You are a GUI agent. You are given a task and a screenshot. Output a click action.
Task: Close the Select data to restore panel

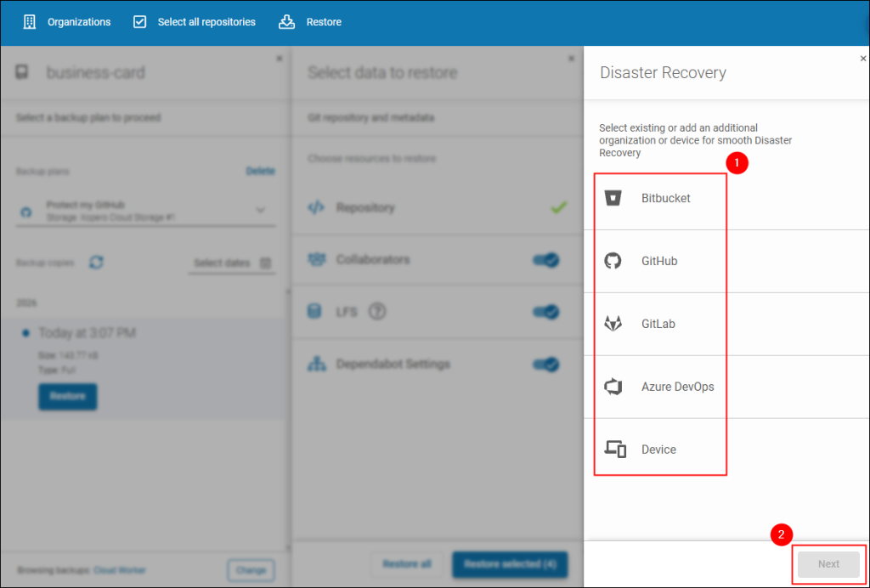[x=572, y=59]
